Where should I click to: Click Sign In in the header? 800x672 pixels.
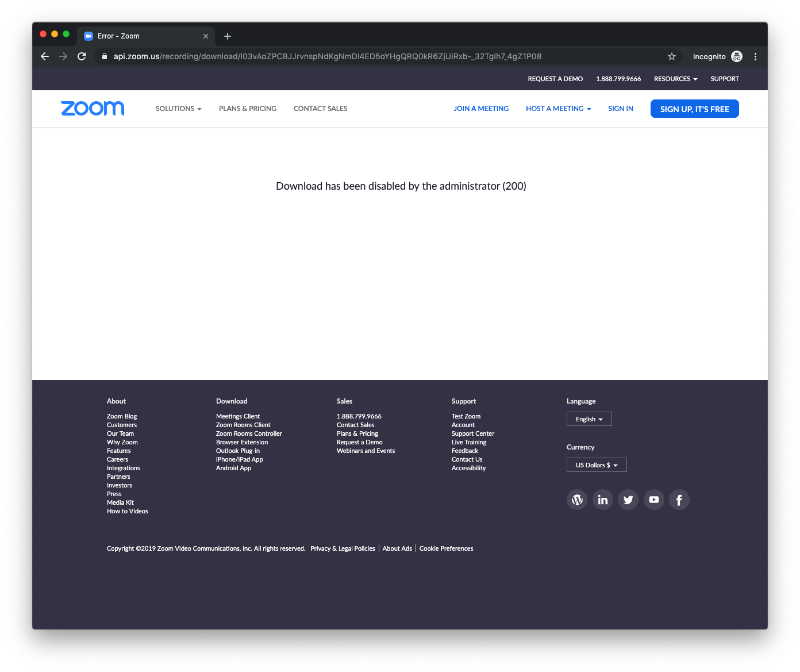coord(621,109)
